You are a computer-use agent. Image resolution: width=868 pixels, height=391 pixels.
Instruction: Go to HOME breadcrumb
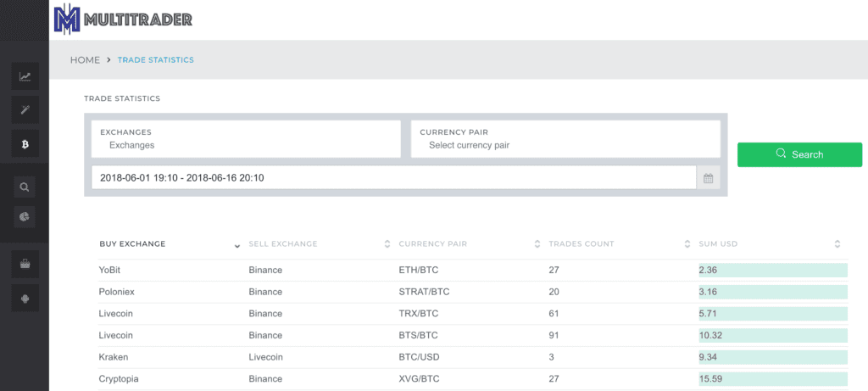coord(85,60)
